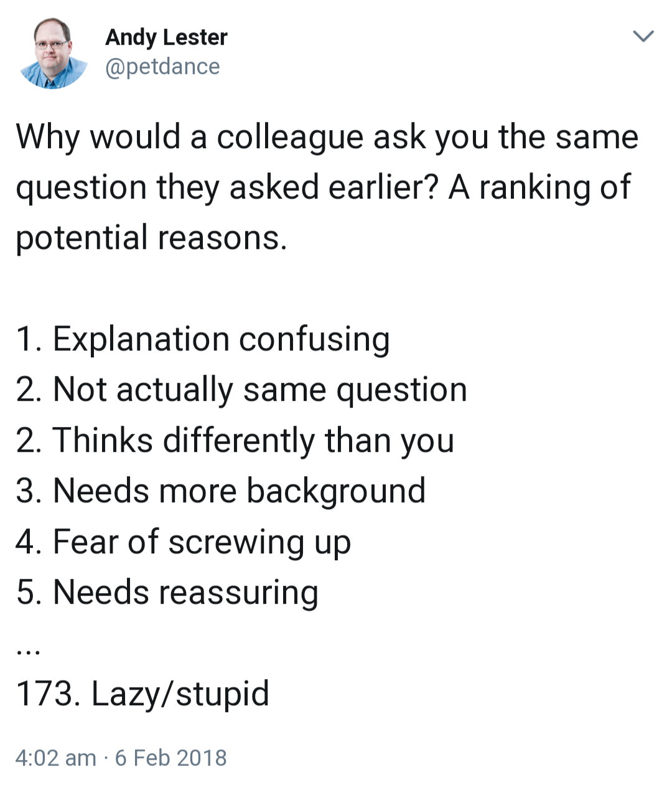The width and height of the screenshot is (672, 793).
Task: Expand the tweet options chevron
Action: click(643, 36)
